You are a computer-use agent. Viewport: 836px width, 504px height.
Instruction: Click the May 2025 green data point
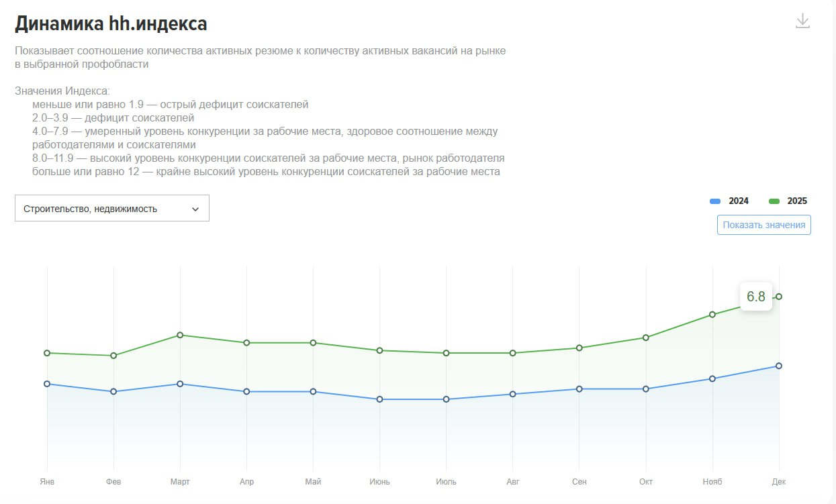pyautogui.click(x=313, y=343)
